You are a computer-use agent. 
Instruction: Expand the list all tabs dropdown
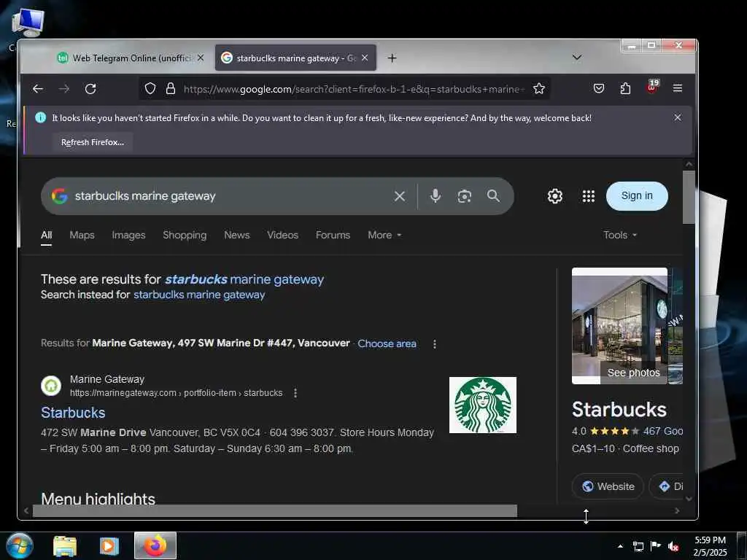tap(577, 58)
